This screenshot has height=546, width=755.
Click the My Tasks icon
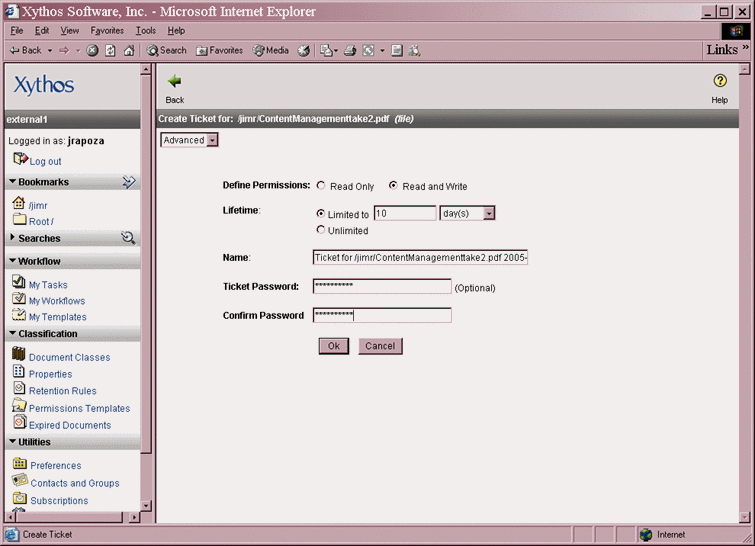click(19, 281)
